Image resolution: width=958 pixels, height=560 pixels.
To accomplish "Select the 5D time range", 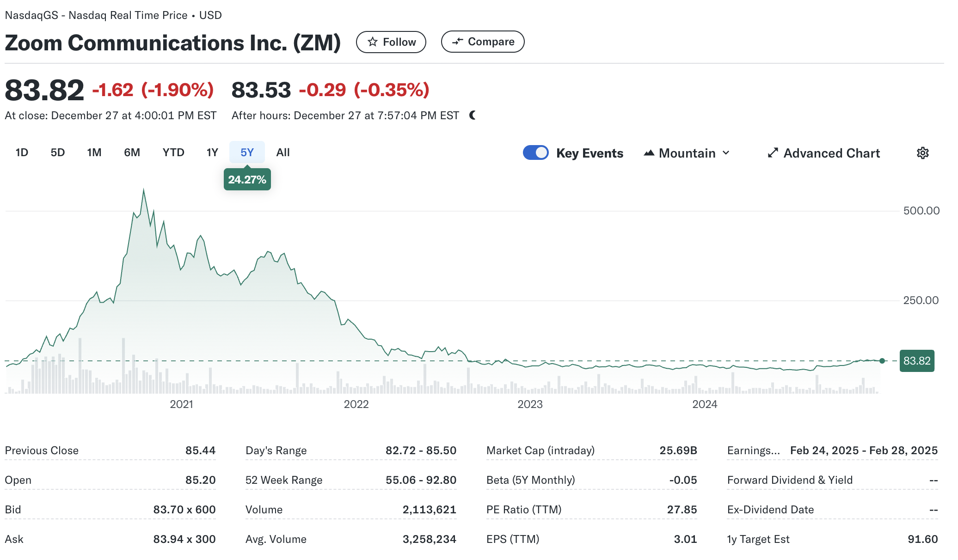I will point(58,152).
